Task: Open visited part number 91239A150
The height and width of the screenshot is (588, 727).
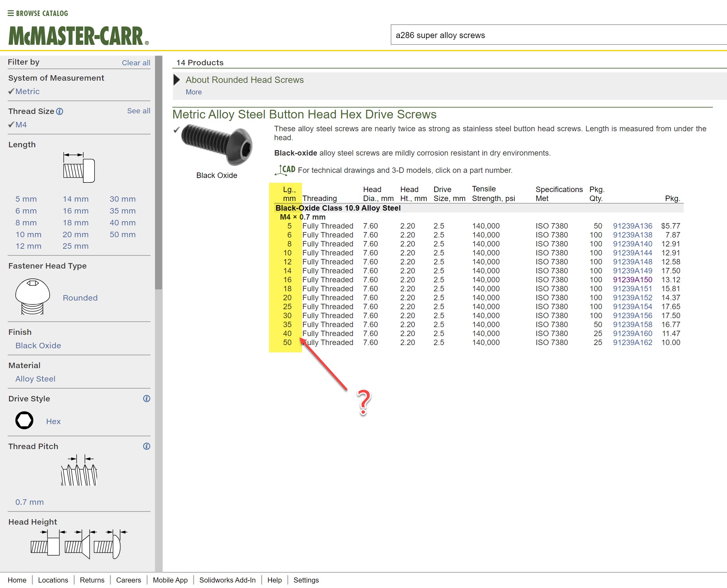Action: (x=633, y=280)
